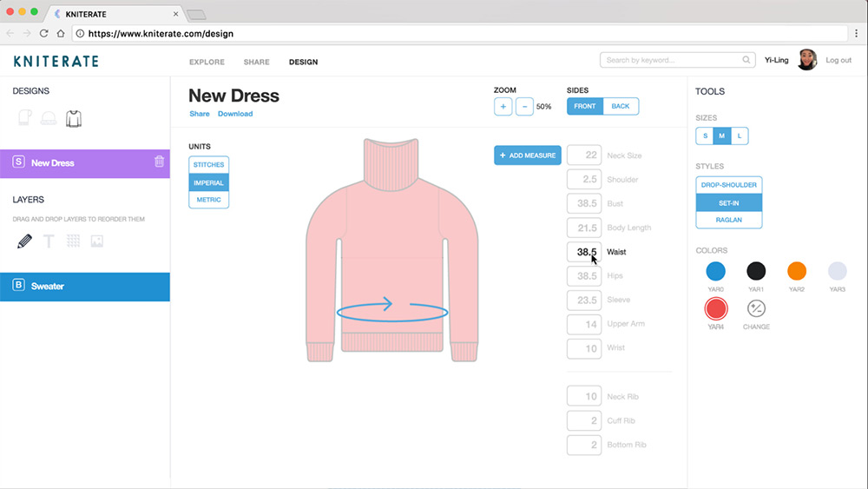Screen dimensions: 868x489
Task: Click the search magnifier icon
Action: point(746,60)
